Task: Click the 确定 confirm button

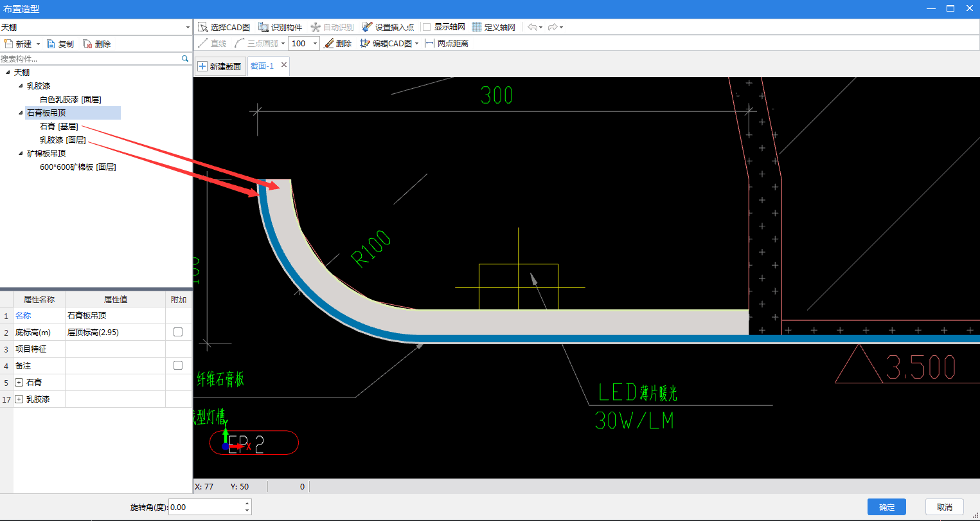Action: click(x=887, y=507)
